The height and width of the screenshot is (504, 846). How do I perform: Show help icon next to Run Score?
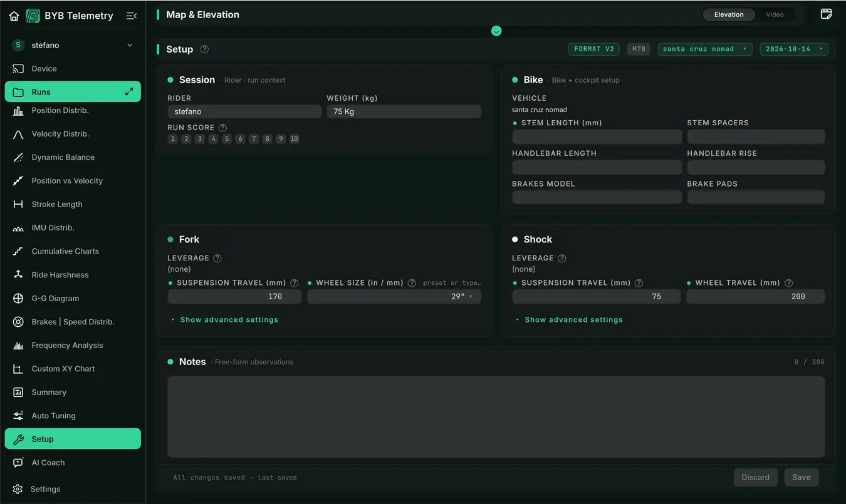[x=222, y=128]
